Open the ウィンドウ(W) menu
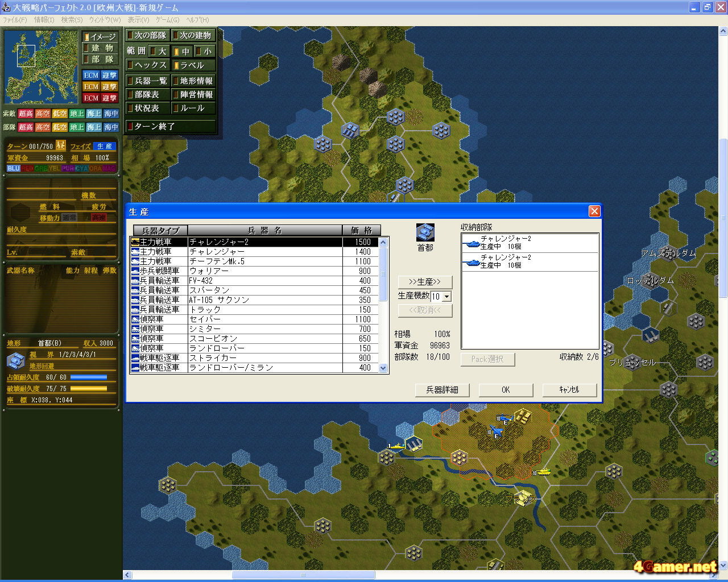The image size is (728, 582). [105, 20]
